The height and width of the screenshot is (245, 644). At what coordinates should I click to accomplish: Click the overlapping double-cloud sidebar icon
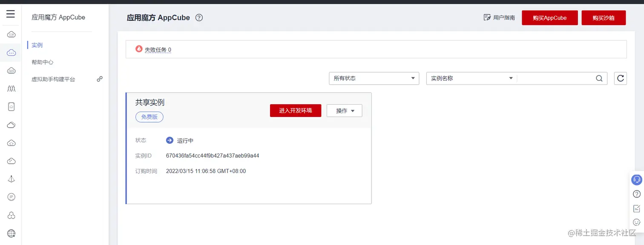[x=11, y=125]
